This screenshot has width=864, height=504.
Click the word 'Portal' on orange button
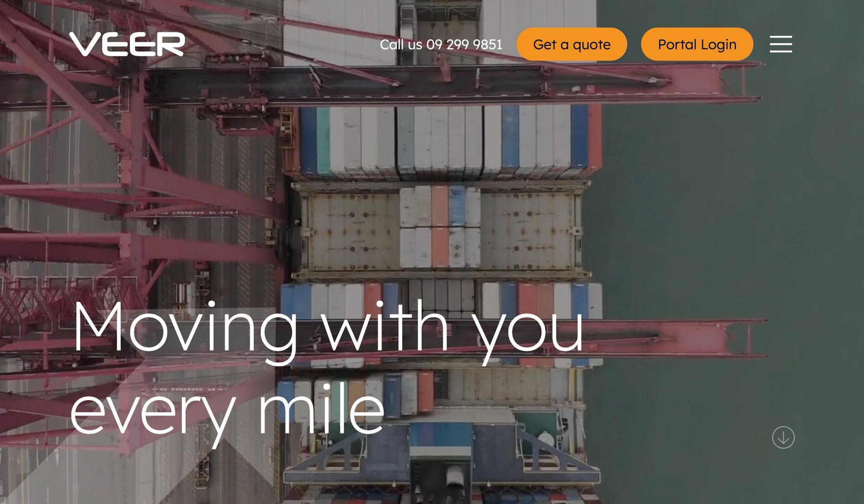tap(677, 45)
